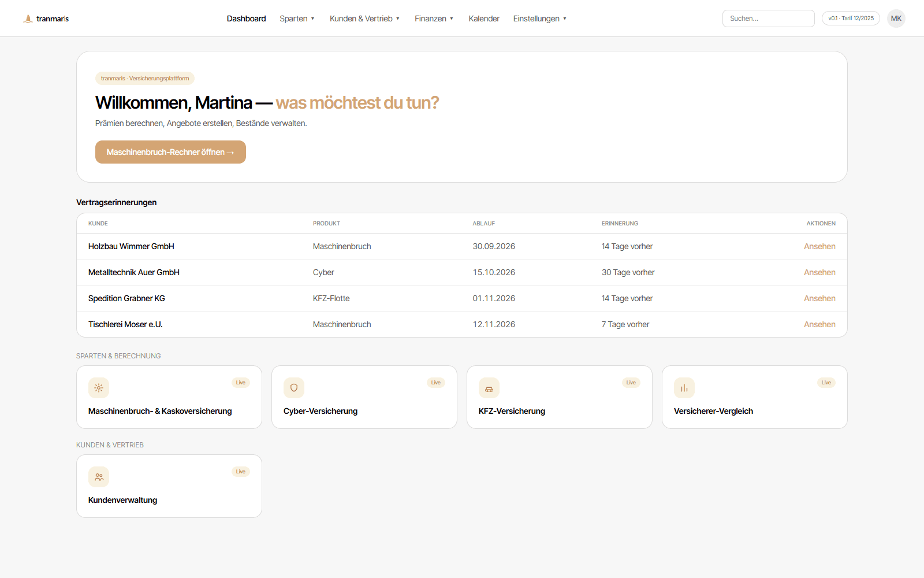The height and width of the screenshot is (578, 924).
Task: Click the v0.1 Tarif 12/2025 version badge
Action: click(851, 18)
